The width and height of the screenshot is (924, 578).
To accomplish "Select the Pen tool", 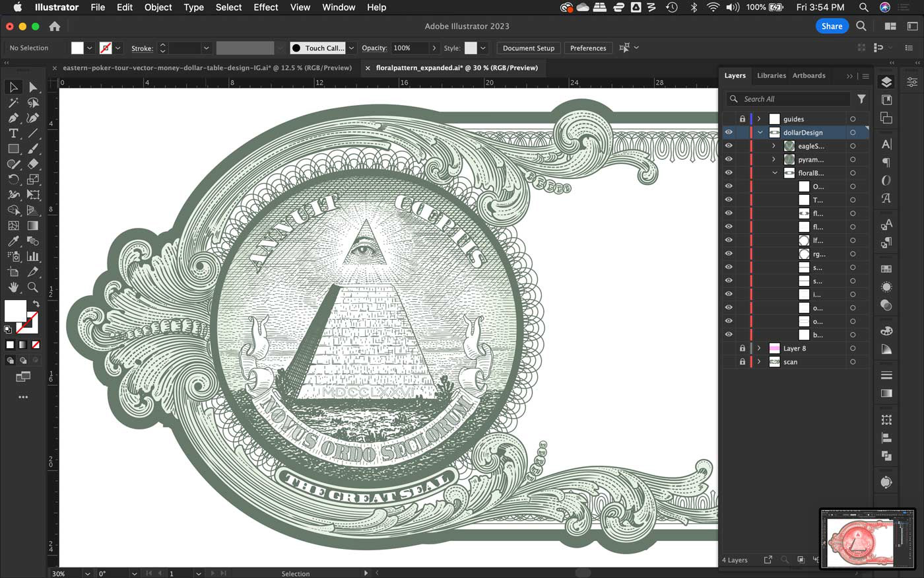I will point(13,118).
